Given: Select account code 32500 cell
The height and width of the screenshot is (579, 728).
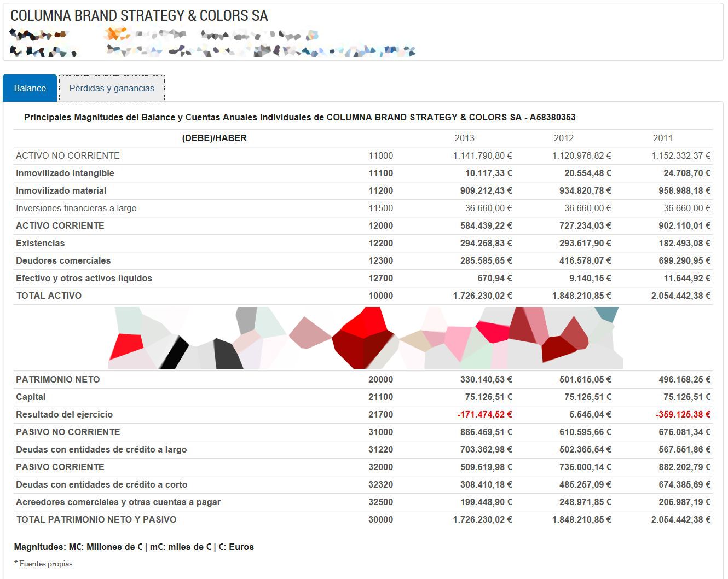Looking at the screenshot, I should tap(380, 502).
